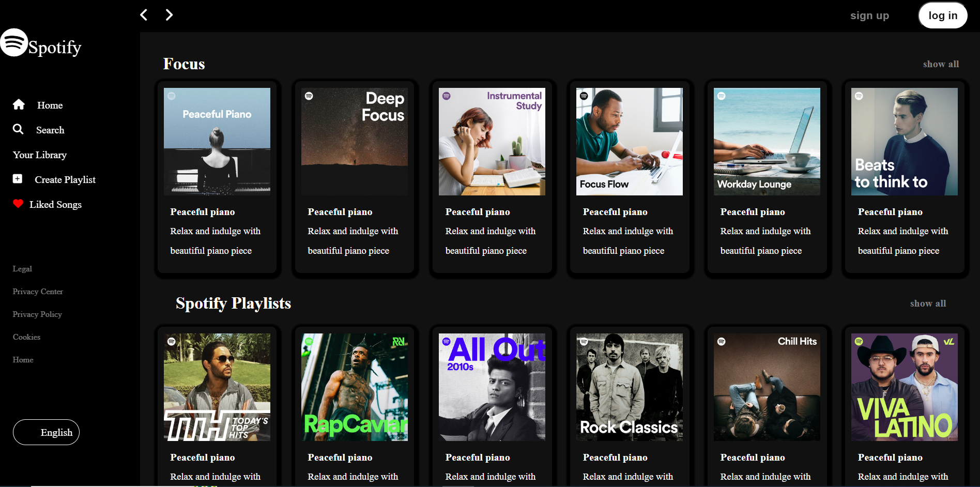Click Peaceful piano title under Chill Hits
Viewport: 980px width, 487px height.
coord(753,458)
